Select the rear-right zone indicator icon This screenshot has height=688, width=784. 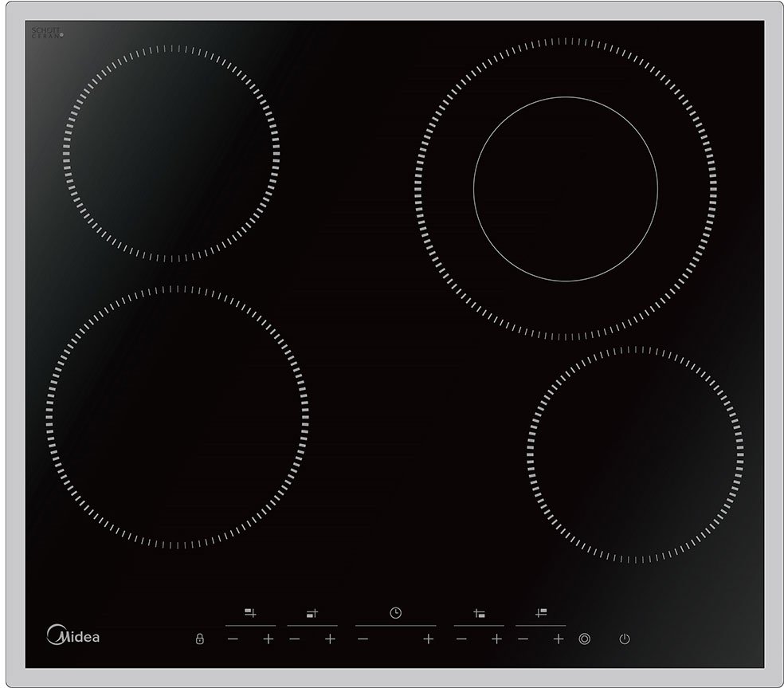541,613
